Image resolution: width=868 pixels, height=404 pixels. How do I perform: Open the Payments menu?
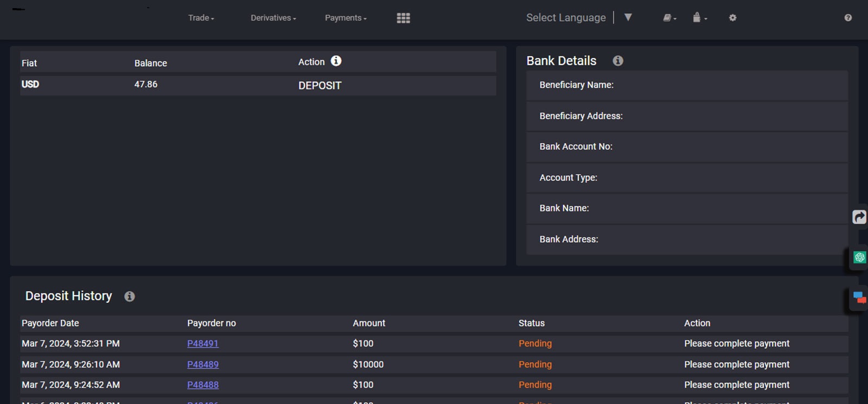(346, 18)
